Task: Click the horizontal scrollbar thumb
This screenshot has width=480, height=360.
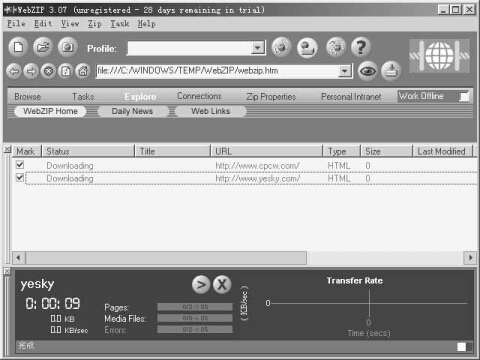Action: [166, 258]
